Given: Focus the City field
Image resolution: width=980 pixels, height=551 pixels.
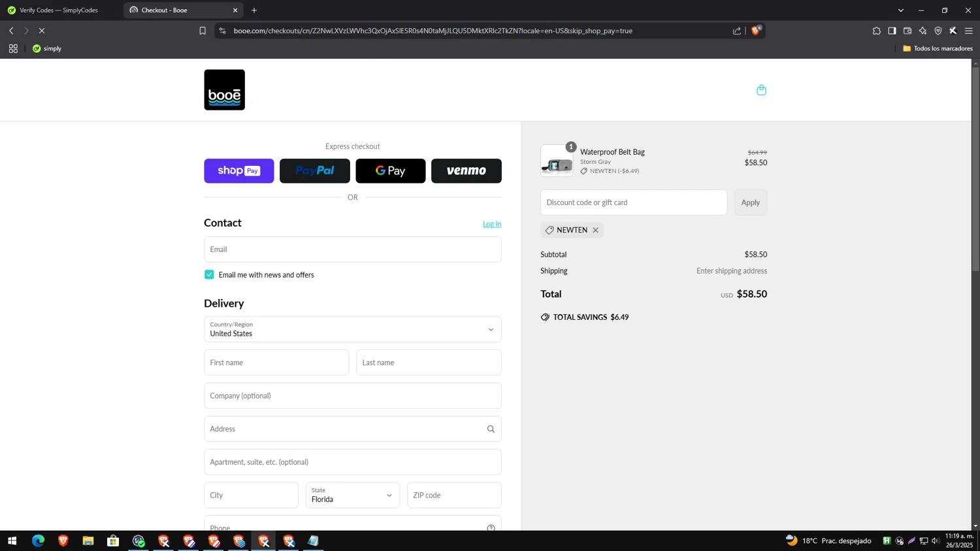Looking at the screenshot, I should (x=251, y=495).
